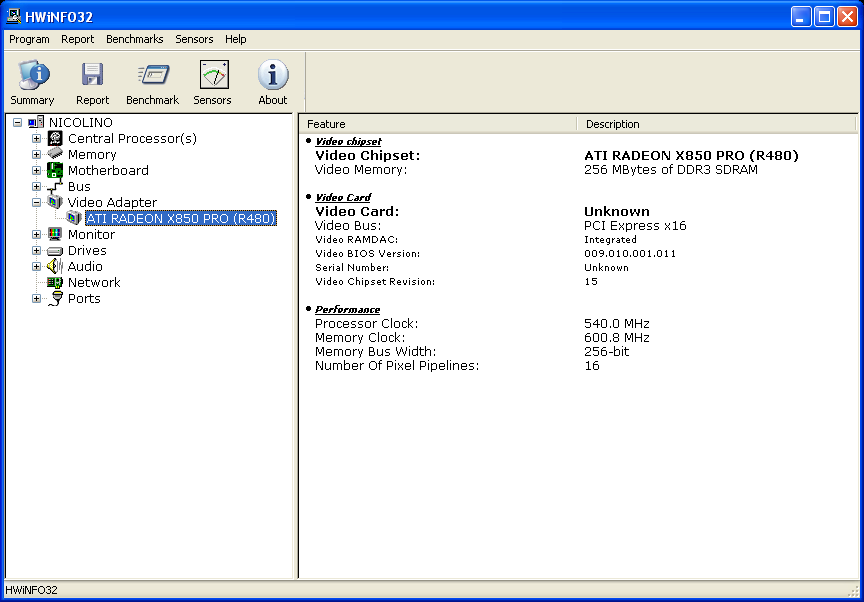Select the Video Adapter tree label
Image resolution: width=864 pixels, height=602 pixels.
coord(112,202)
